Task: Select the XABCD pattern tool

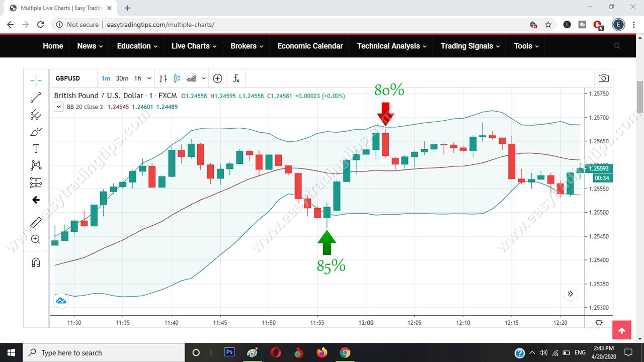Action: click(x=36, y=165)
